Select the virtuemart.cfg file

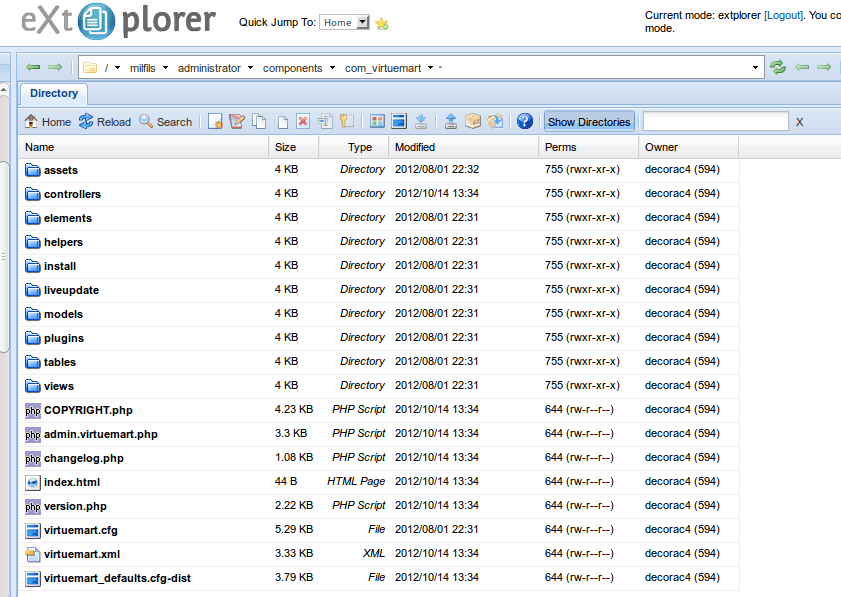379,530
